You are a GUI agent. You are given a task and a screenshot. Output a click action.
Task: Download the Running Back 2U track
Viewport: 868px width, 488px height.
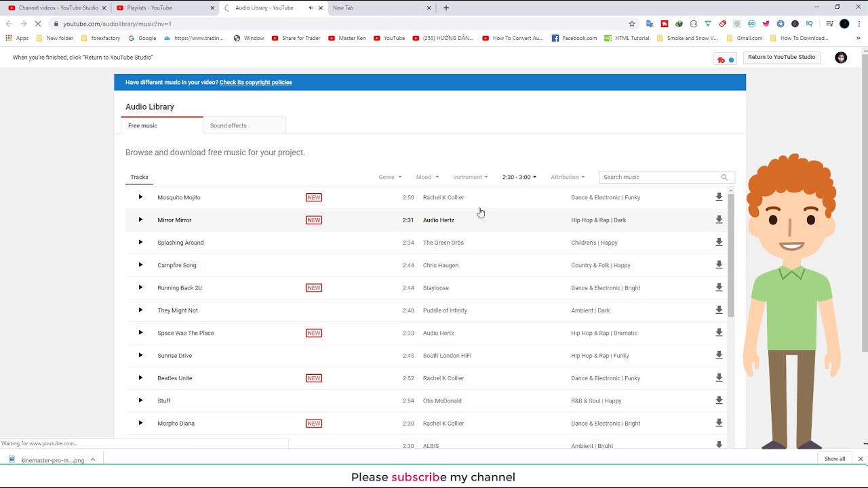click(x=719, y=287)
